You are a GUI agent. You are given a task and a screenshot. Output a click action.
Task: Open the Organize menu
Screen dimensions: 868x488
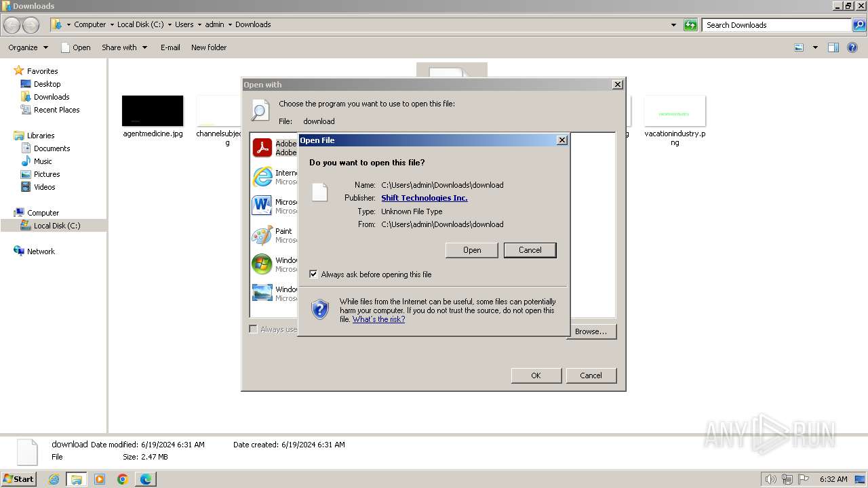point(28,47)
